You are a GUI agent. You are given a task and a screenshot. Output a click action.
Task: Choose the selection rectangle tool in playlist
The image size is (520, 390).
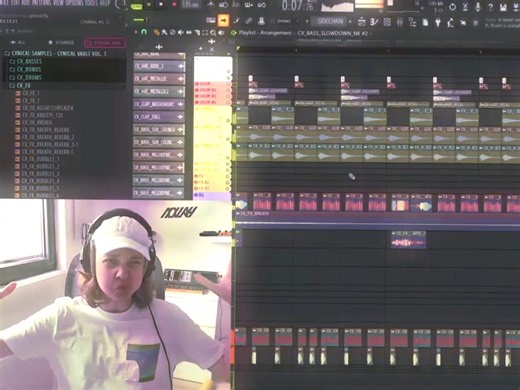click(x=205, y=33)
